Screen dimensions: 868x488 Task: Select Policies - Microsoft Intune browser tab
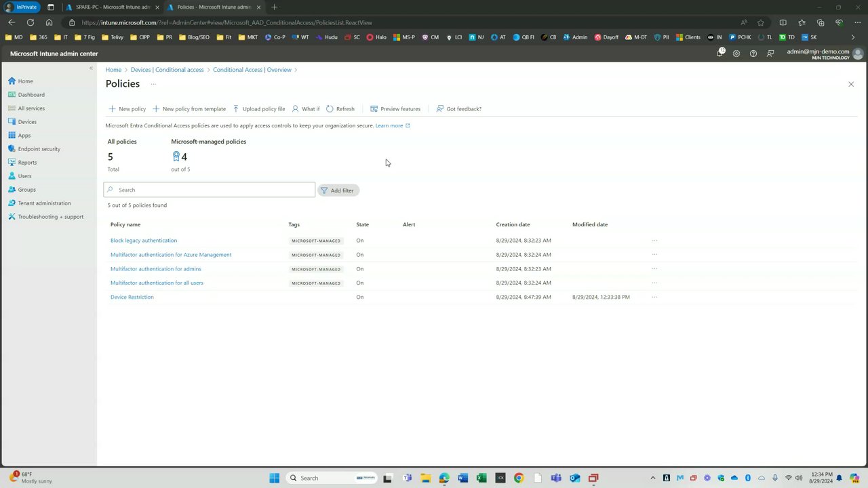[214, 7]
